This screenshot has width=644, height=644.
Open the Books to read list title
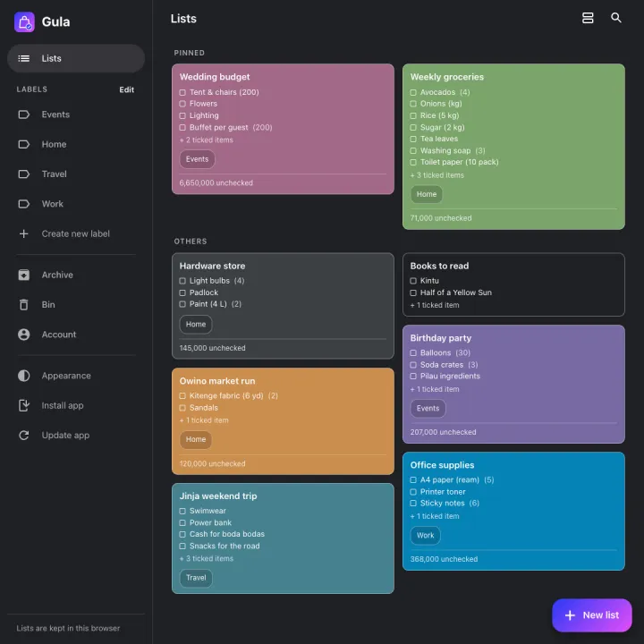(x=439, y=266)
